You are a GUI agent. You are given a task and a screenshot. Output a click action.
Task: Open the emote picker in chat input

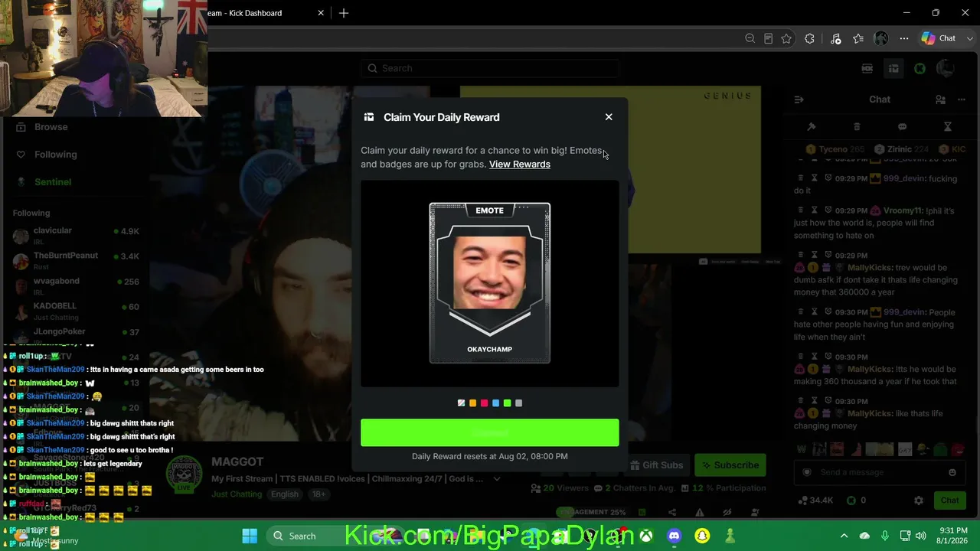(x=952, y=472)
